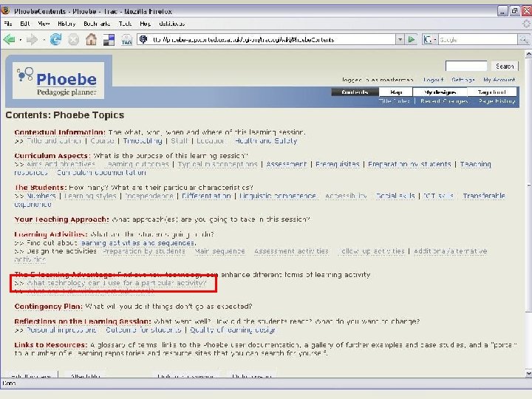Open the Learning styles link
The image size is (532, 399).
pos(90,196)
